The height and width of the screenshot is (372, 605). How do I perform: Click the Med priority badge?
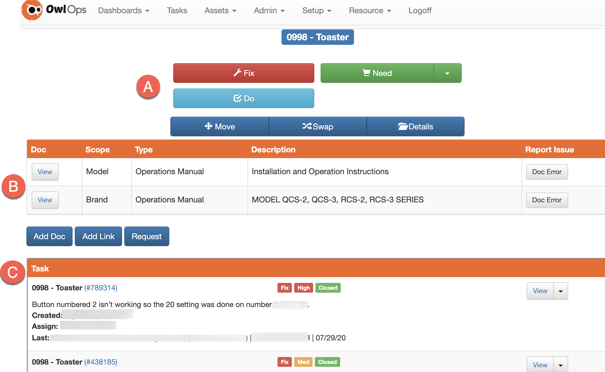click(303, 362)
